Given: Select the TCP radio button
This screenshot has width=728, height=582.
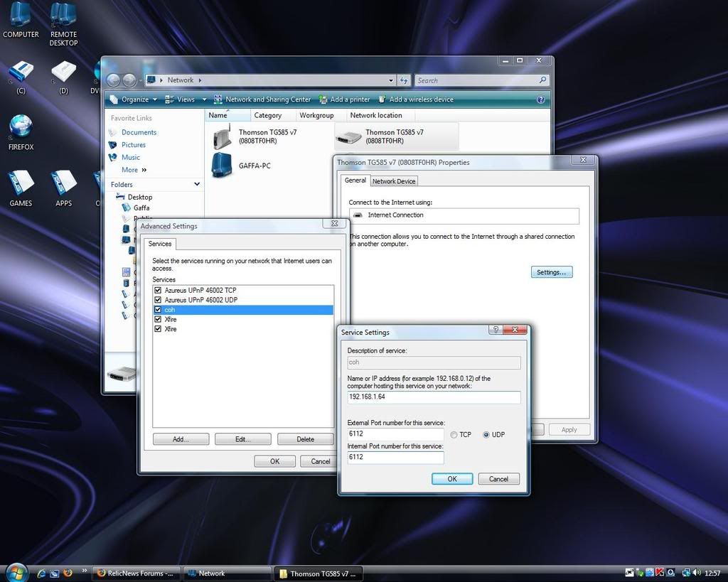Looking at the screenshot, I should click(454, 435).
